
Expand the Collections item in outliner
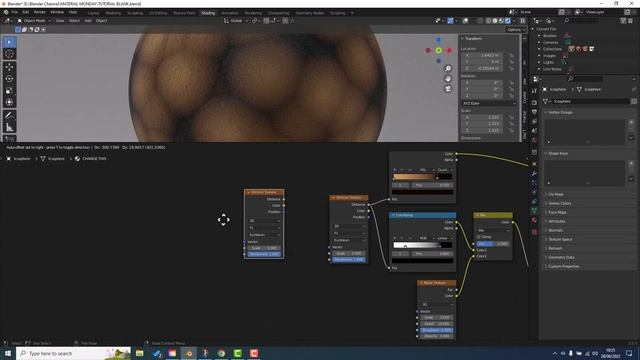tap(539, 49)
